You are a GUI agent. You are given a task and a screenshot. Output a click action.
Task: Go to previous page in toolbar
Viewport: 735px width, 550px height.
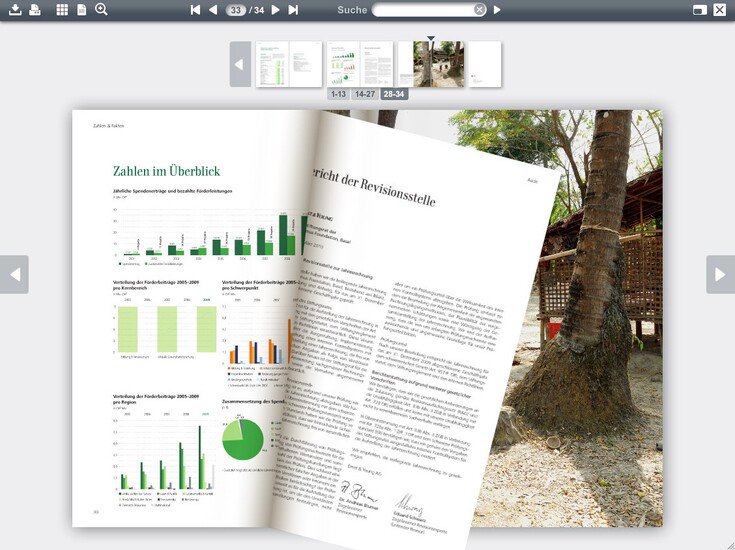pos(213,10)
